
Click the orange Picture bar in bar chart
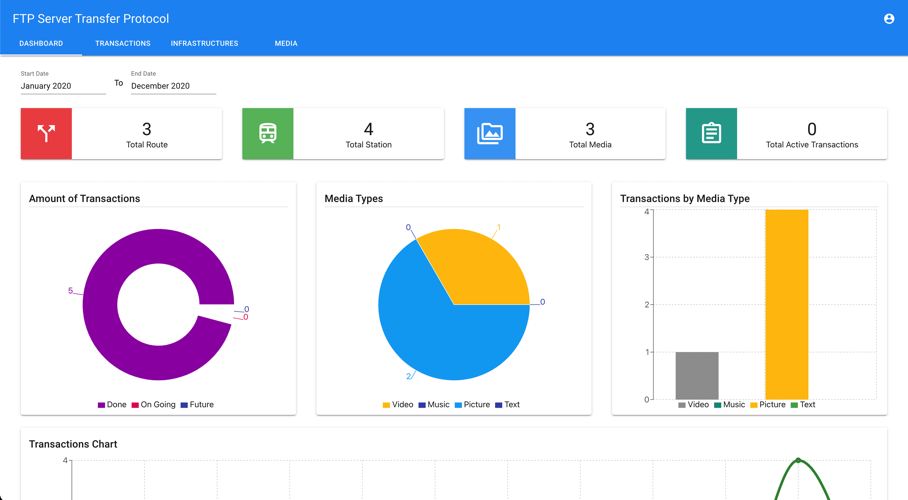(x=786, y=304)
